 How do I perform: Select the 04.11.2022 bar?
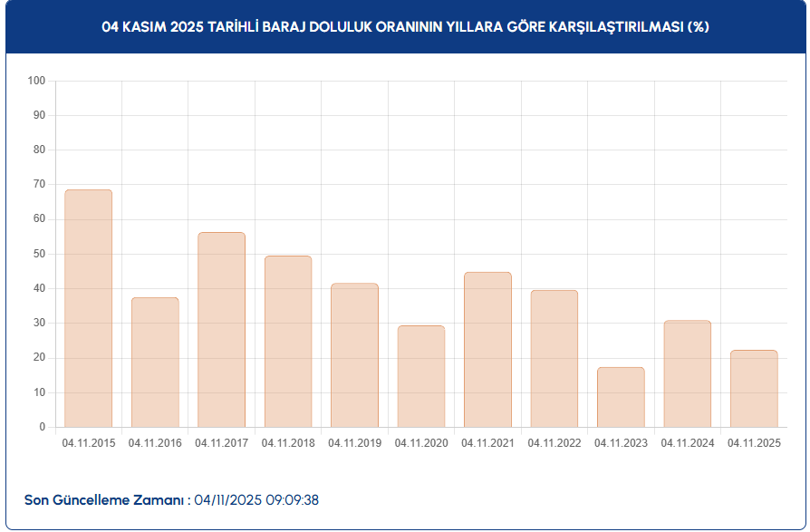[554, 359]
